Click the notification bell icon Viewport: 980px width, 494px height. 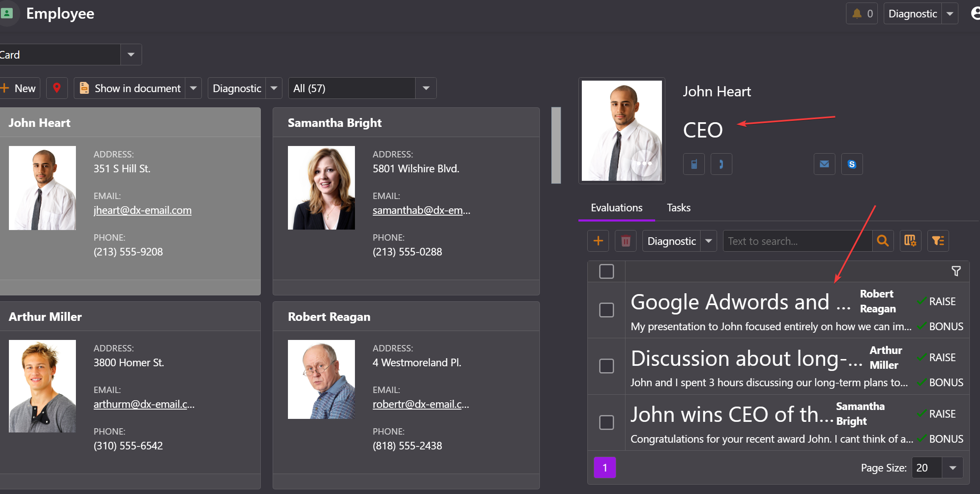857,14
